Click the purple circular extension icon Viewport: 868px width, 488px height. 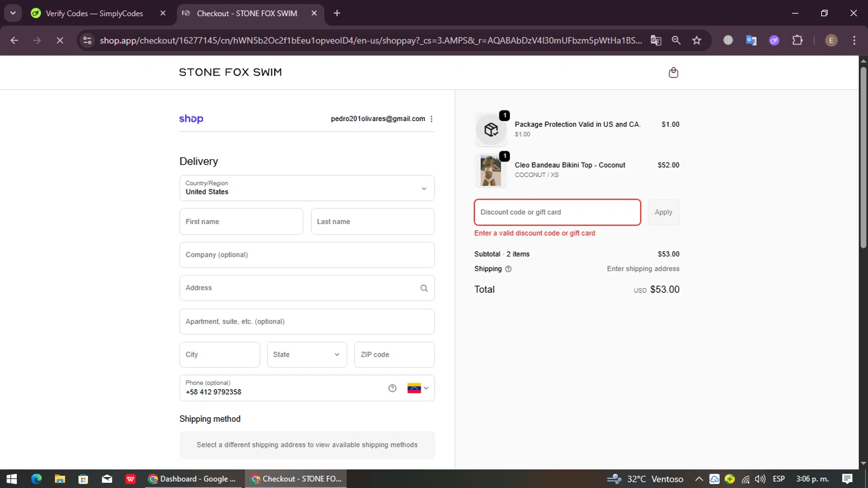(774, 41)
